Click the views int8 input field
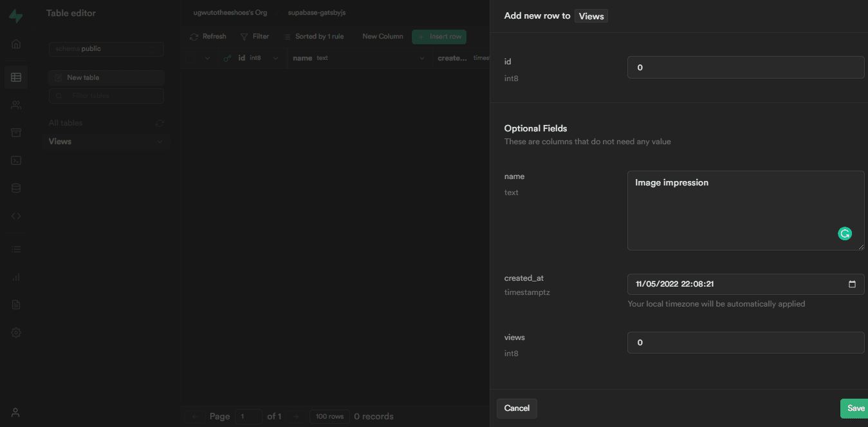The width and height of the screenshot is (868, 427). 746,343
